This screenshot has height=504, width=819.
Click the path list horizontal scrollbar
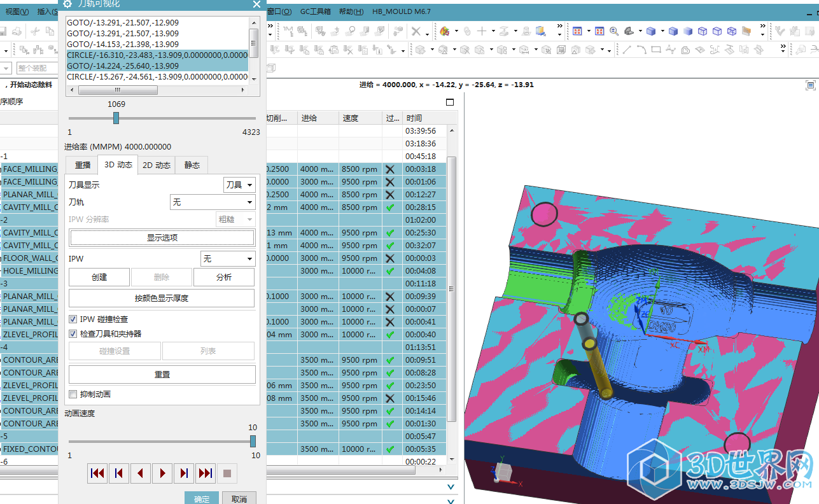118,90
